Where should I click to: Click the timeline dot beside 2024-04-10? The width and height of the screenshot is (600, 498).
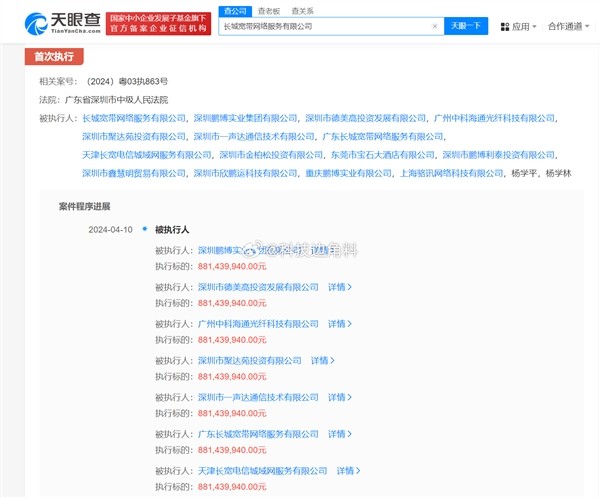(144, 228)
